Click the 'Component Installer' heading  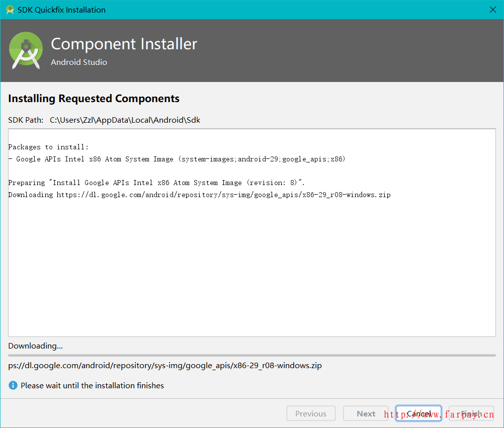click(124, 44)
